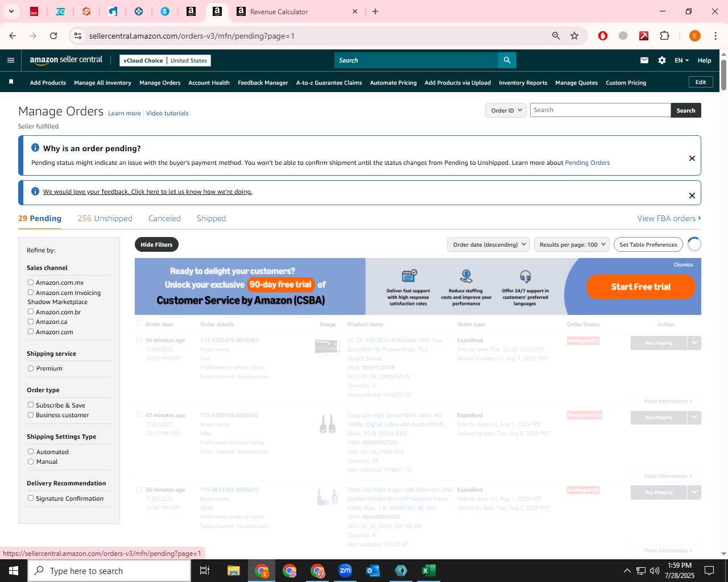The width and height of the screenshot is (728, 582).
Task: Click the magnifier search button in header
Action: click(507, 60)
